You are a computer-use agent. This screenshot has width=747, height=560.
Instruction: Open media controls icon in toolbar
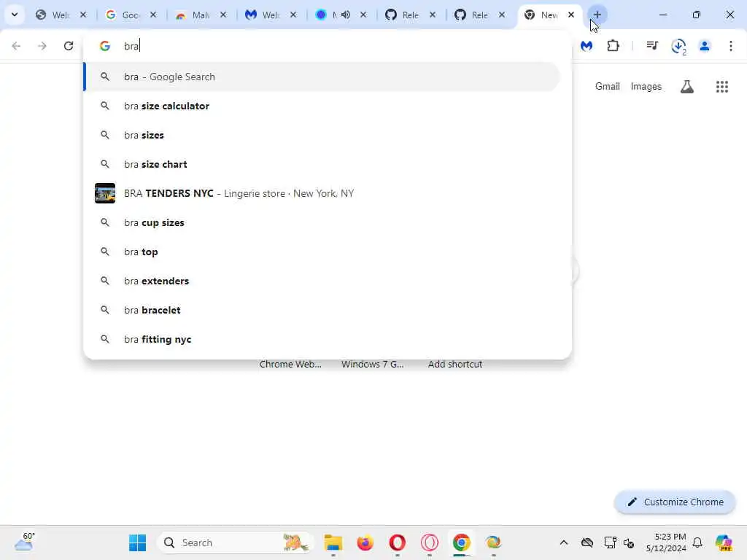(652, 46)
